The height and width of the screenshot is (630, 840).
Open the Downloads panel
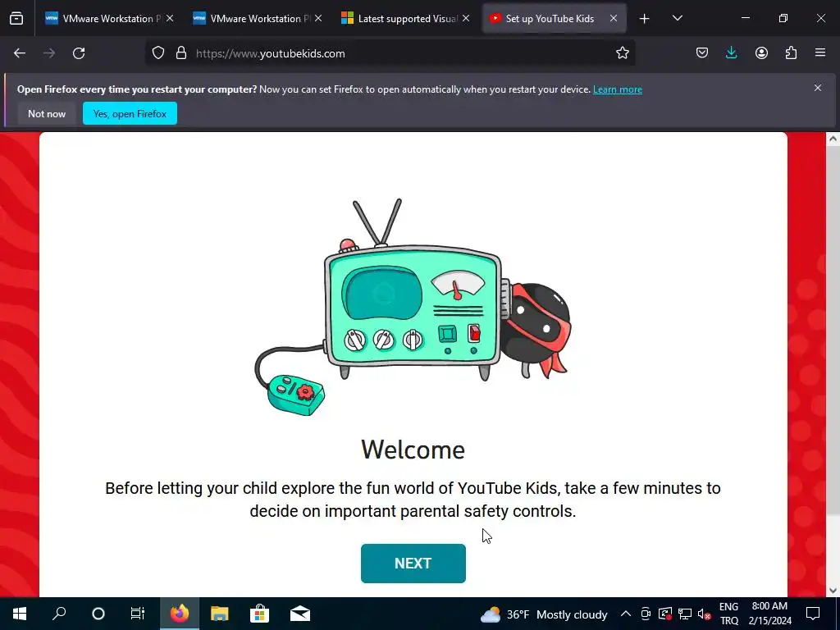click(731, 53)
